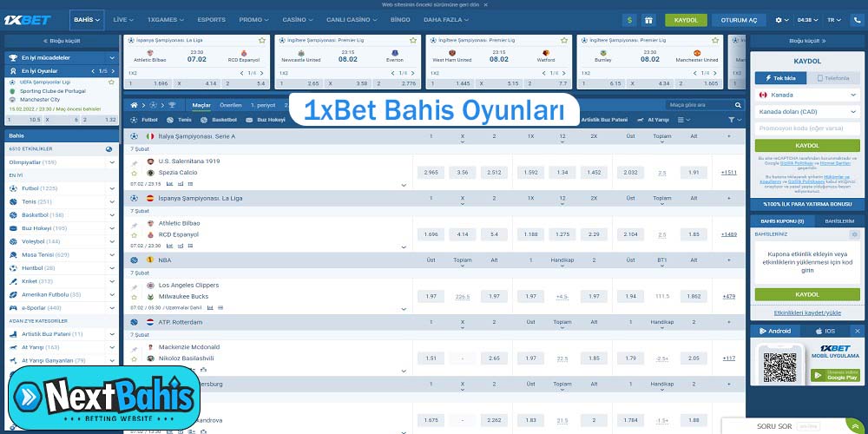Image resolution: width=868 pixels, height=434 pixels.
Task: Favorite the West Ham United card star
Action: [x=564, y=41]
